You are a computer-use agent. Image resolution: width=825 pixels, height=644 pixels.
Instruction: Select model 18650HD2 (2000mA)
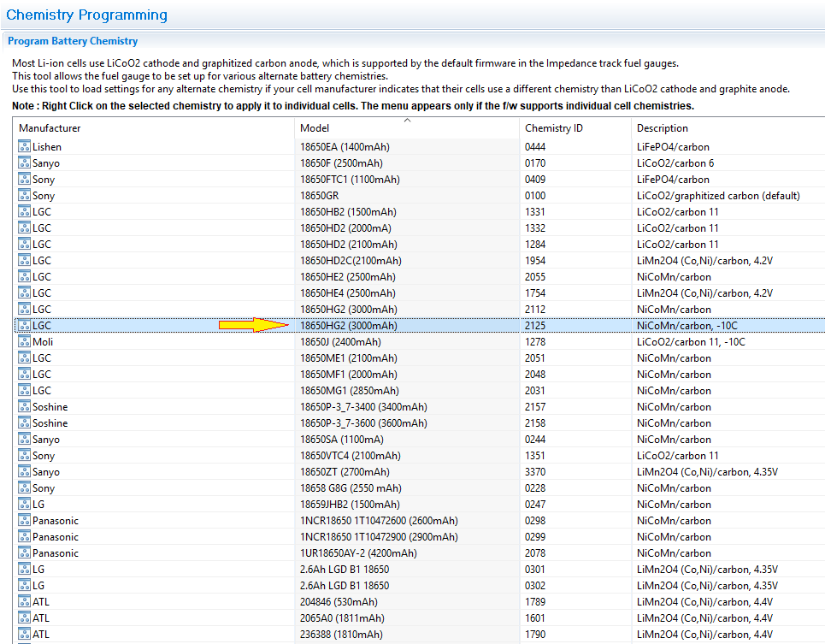coord(345,228)
